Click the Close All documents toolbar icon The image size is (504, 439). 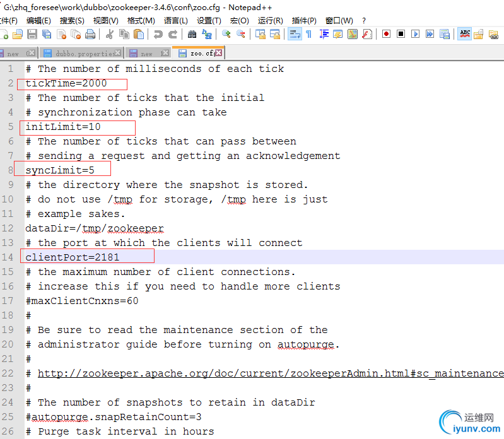point(76,34)
